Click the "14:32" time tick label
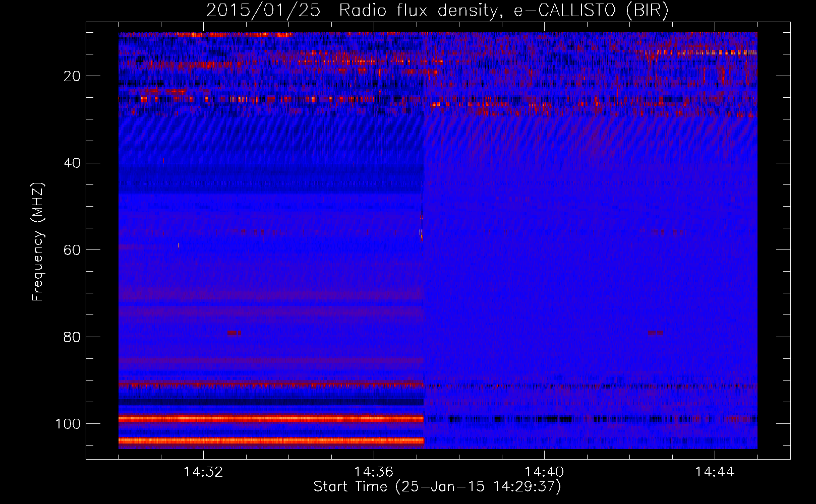816x504 pixels. pos(203,472)
